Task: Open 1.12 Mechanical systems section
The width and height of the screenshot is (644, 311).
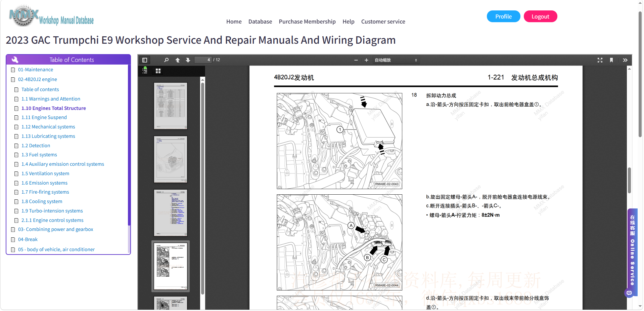Action: click(x=48, y=127)
